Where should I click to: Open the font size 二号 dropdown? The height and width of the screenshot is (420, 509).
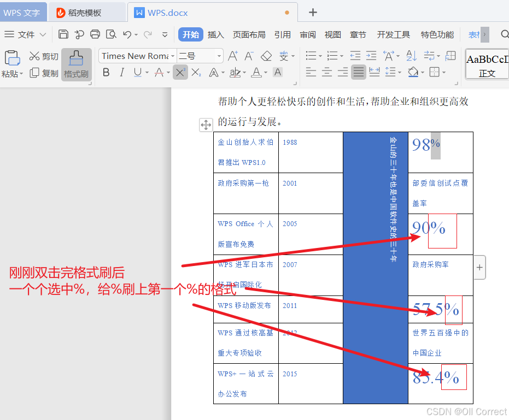[x=219, y=56]
